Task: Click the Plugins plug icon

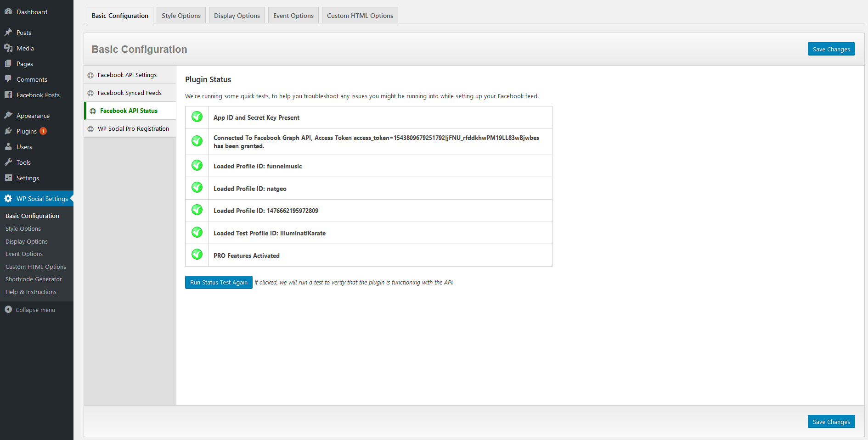Action: (x=8, y=131)
